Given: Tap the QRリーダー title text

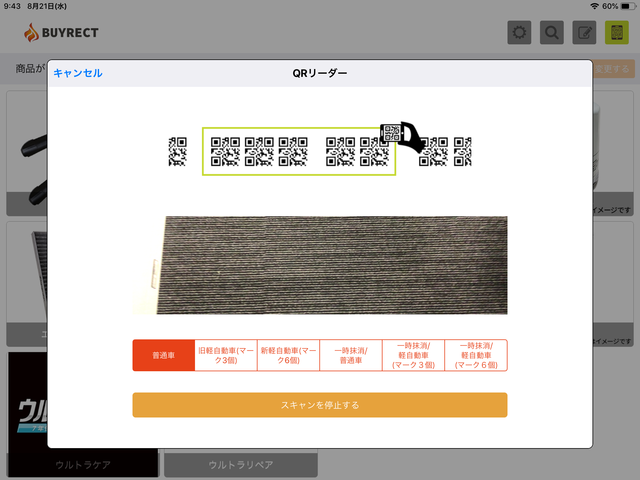Looking at the screenshot, I should point(320,73).
